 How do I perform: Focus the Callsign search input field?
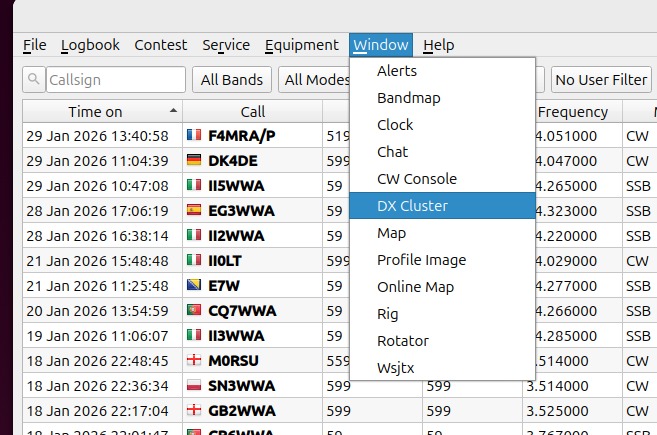coord(114,80)
